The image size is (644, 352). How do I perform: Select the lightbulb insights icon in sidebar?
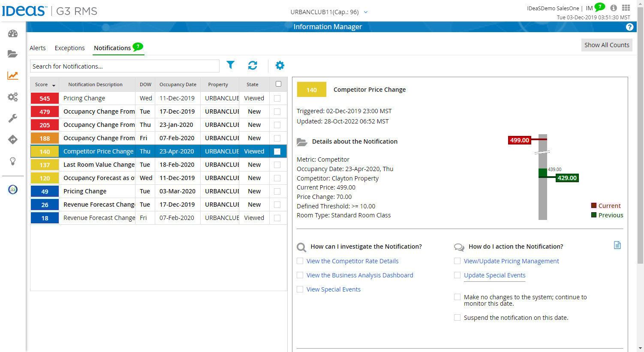(x=12, y=161)
